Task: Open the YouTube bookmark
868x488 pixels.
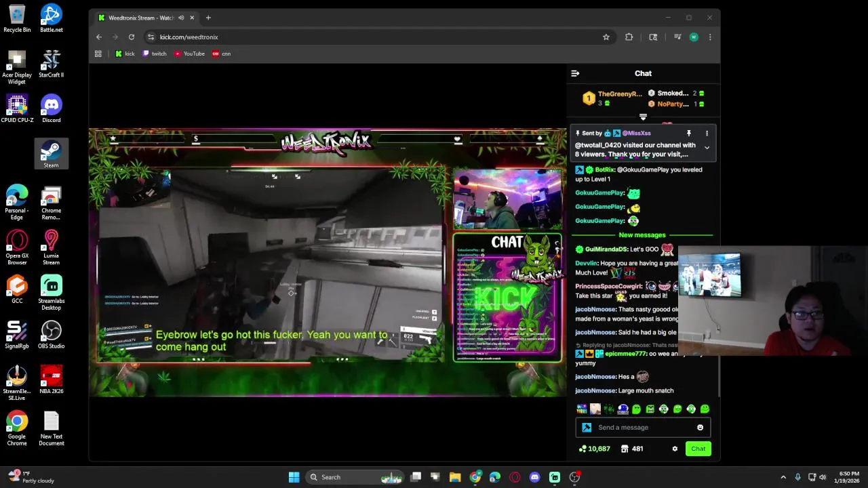Action: [189, 54]
